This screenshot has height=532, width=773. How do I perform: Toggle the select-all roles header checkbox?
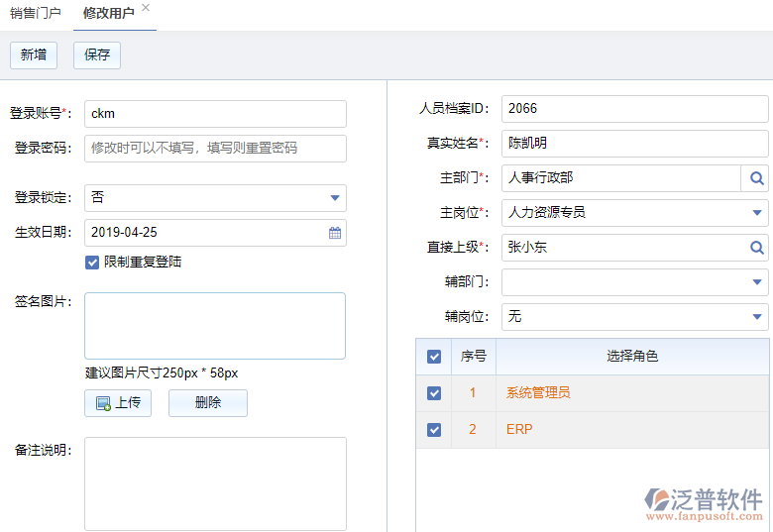tap(434, 357)
